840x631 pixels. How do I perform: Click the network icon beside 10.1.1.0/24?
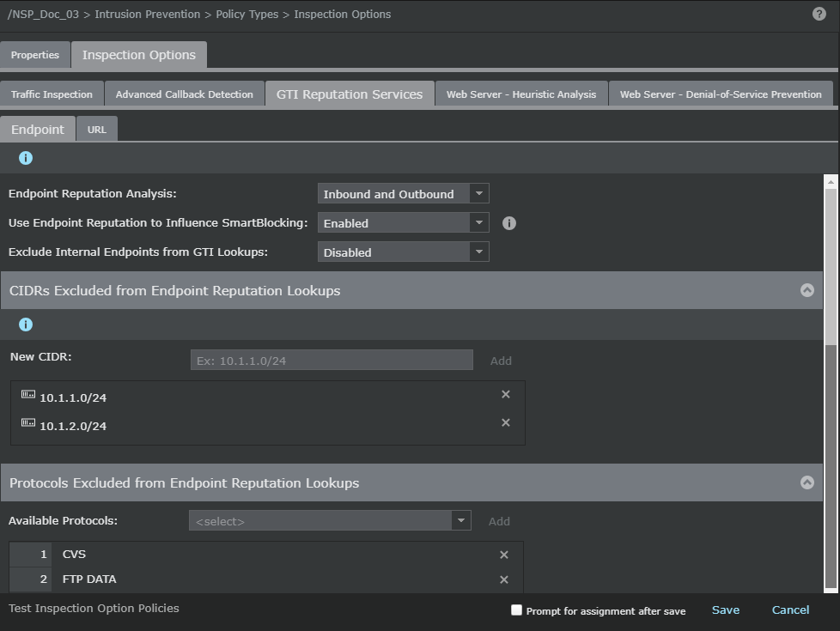click(27, 395)
